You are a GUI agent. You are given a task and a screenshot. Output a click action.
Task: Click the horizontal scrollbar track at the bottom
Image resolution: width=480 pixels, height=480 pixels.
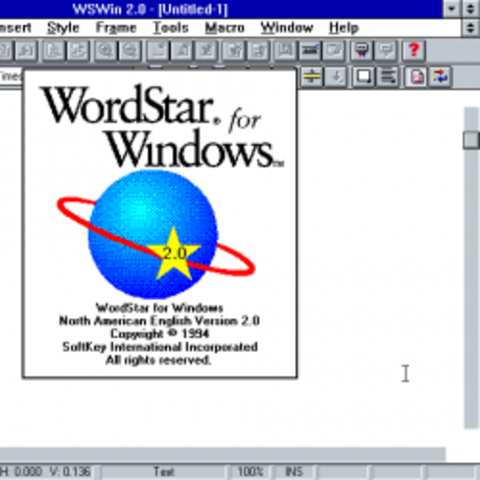(223, 455)
